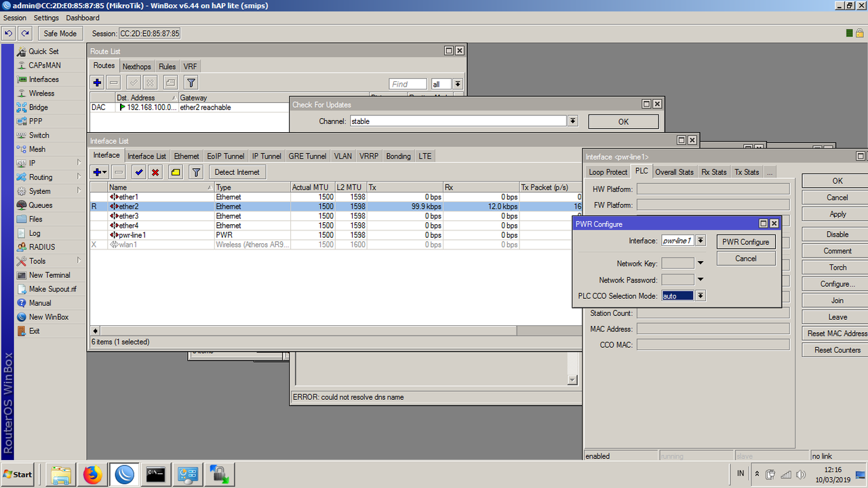The height and width of the screenshot is (488, 868).
Task: Switch to Overall Stats tab
Action: [x=674, y=172]
